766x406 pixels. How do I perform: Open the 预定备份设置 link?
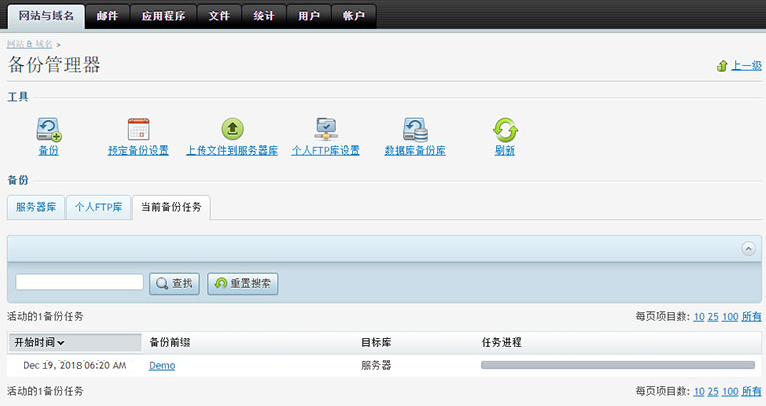pos(138,150)
